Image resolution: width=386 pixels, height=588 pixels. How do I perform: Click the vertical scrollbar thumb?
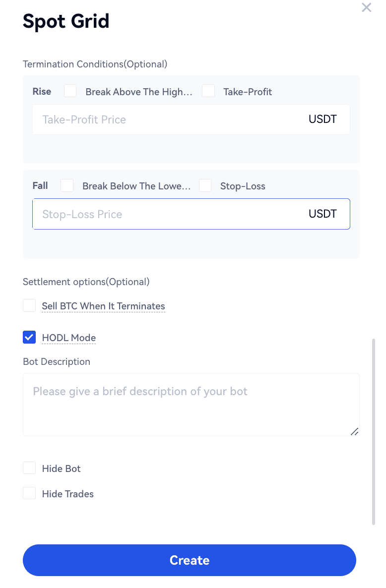[374, 431]
